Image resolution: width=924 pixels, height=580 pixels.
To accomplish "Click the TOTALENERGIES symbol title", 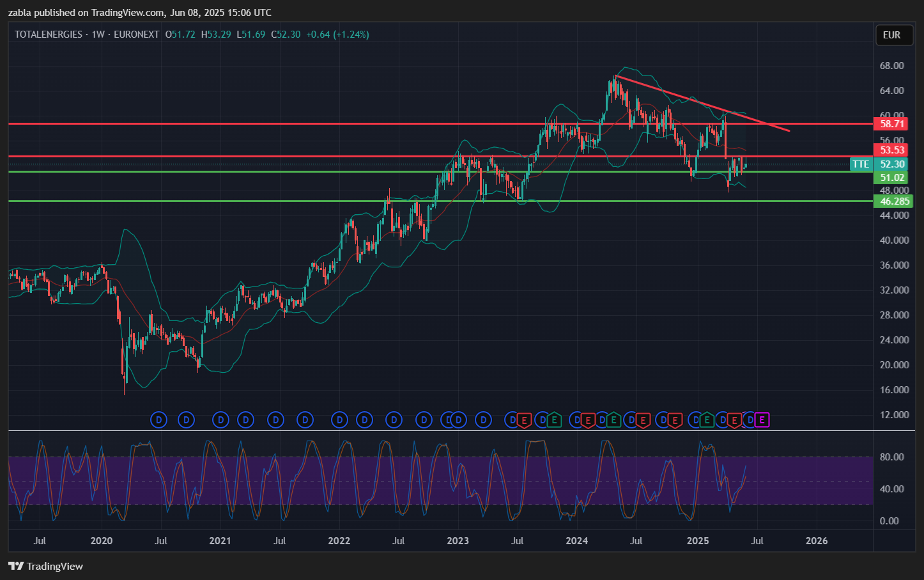I will click(49, 35).
